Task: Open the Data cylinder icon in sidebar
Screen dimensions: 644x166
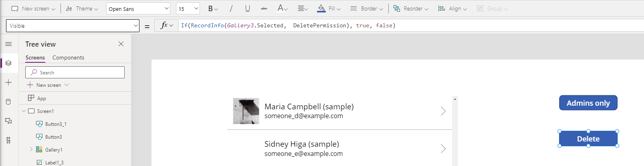Action: 8,102
